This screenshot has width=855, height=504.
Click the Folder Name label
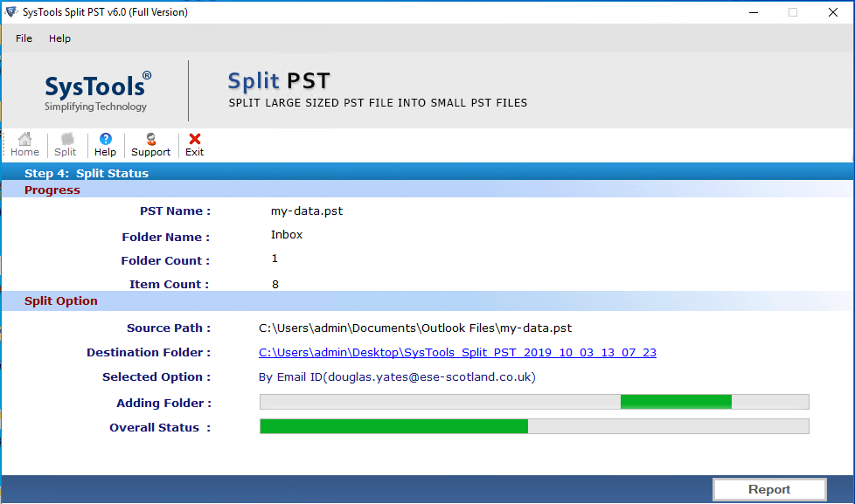coord(166,237)
